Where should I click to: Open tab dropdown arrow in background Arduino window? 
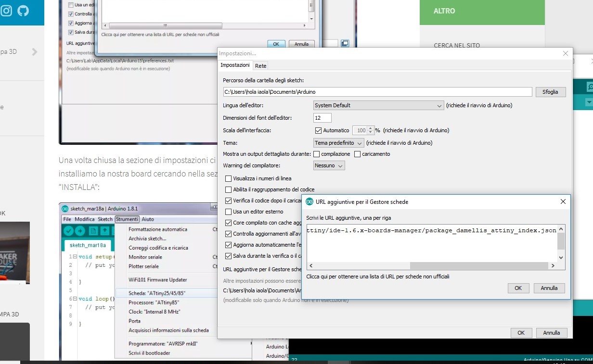[x=589, y=102]
